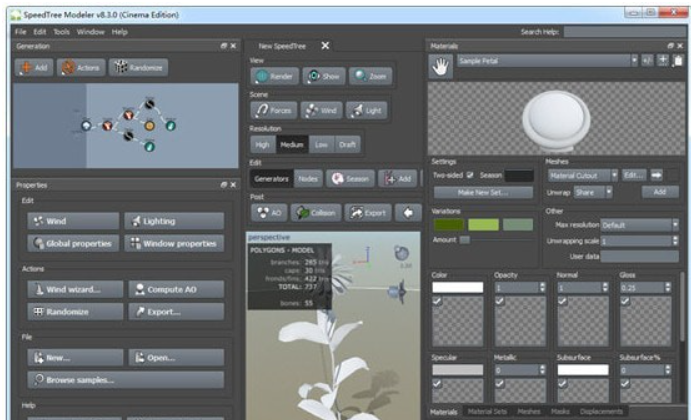Click the arrow icon next to Edit mesh
The image size is (691, 420).
tap(657, 175)
